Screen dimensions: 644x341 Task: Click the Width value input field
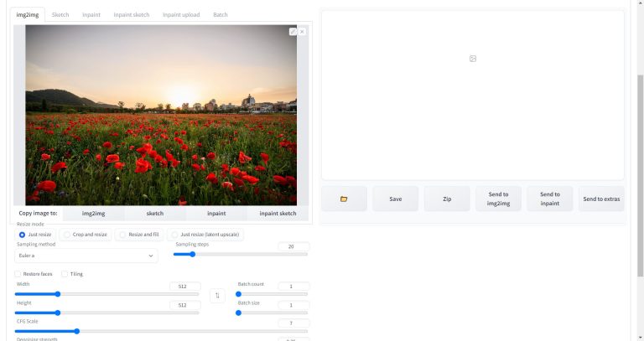184,286
